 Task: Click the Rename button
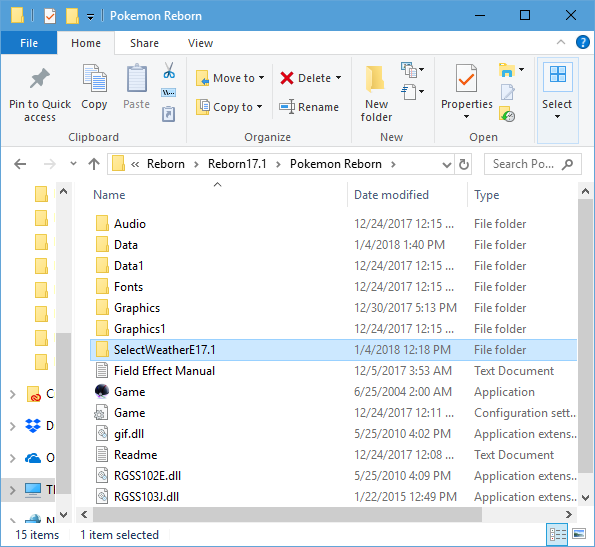(309, 107)
